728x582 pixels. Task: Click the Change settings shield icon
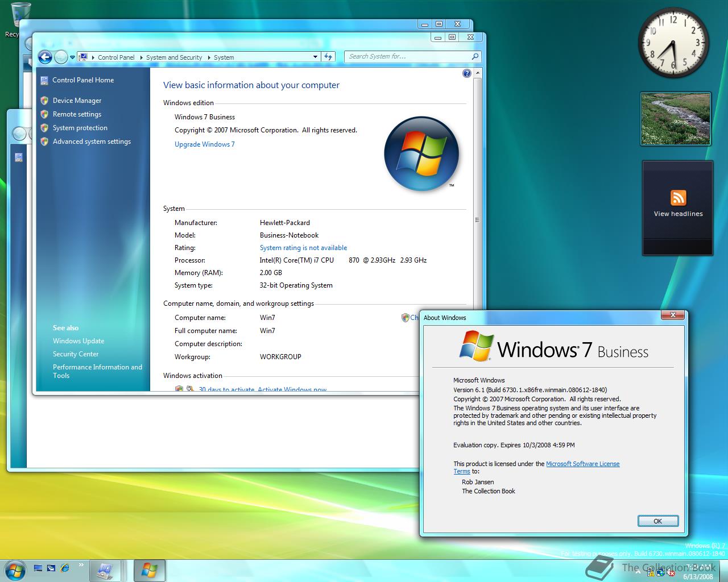tap(405, 318)
